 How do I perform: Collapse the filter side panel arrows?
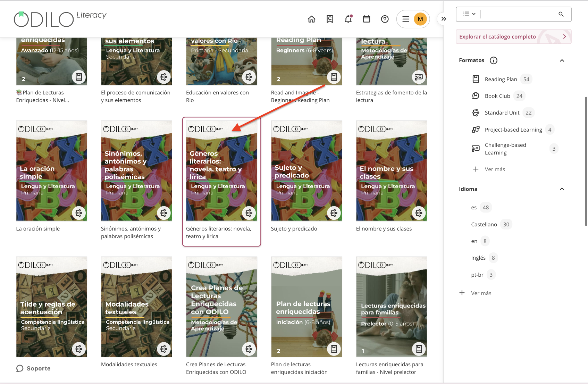coord(444,19)
